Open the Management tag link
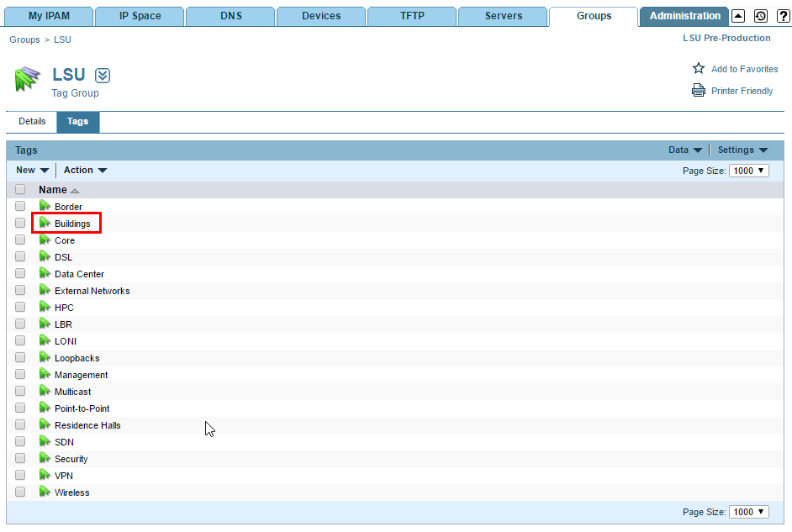The height and width of the screenshot is (532, 792). click(82, 375)
